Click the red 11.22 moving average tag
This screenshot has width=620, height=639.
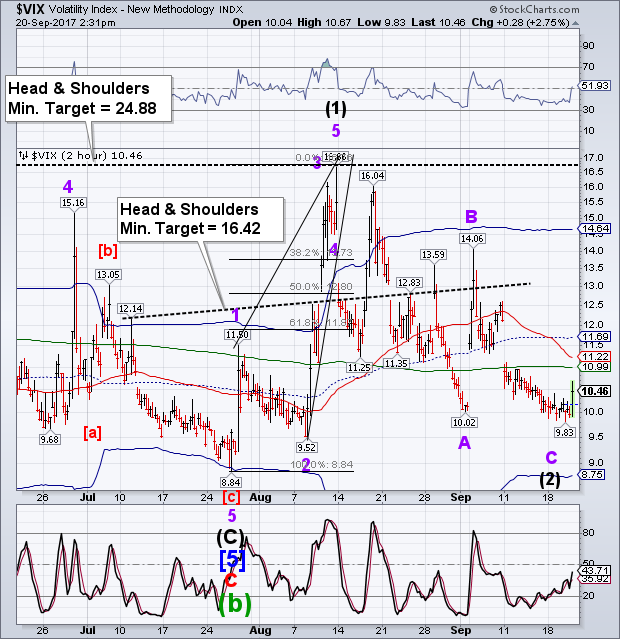click(x=595, y=356)
